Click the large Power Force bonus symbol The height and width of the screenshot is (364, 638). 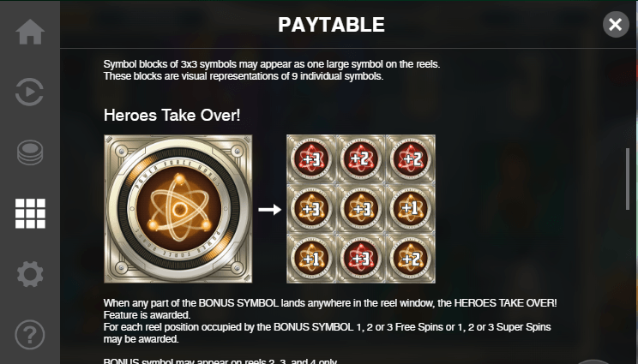pyautogui.click(x=178, y=209)
